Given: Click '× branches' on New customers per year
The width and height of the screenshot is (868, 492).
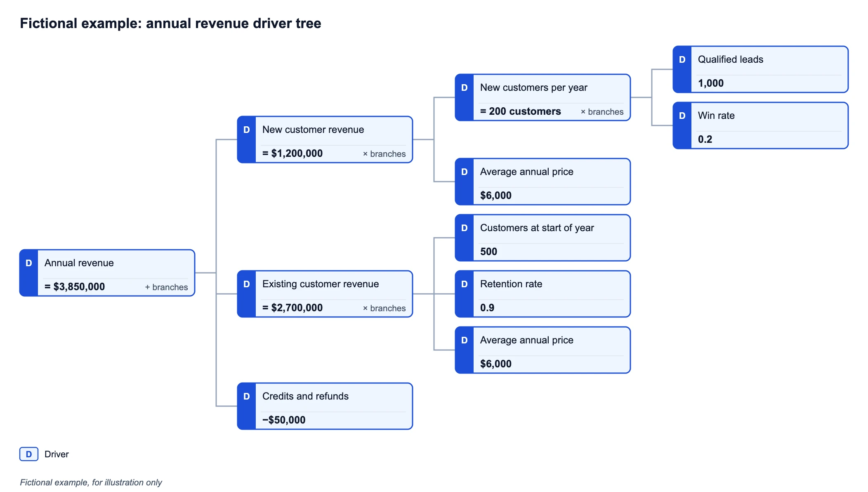Looking at the screenshot, I should [602, 112].
